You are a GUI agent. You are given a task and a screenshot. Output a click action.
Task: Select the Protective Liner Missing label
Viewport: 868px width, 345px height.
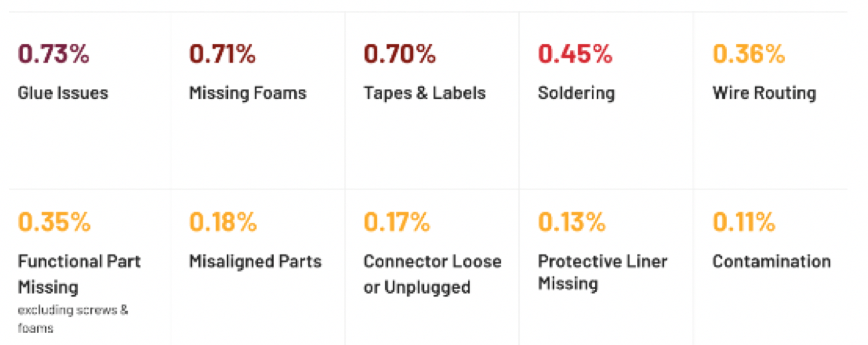pos(603,272)
